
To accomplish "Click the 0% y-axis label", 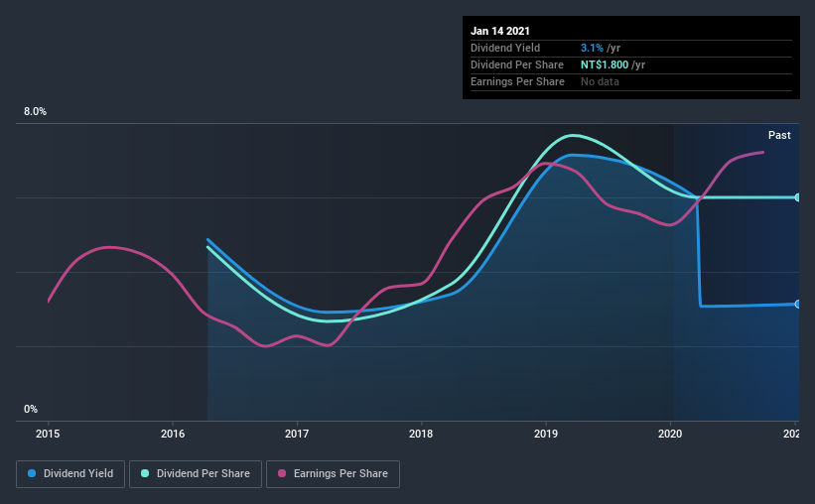I will [31, 410].
